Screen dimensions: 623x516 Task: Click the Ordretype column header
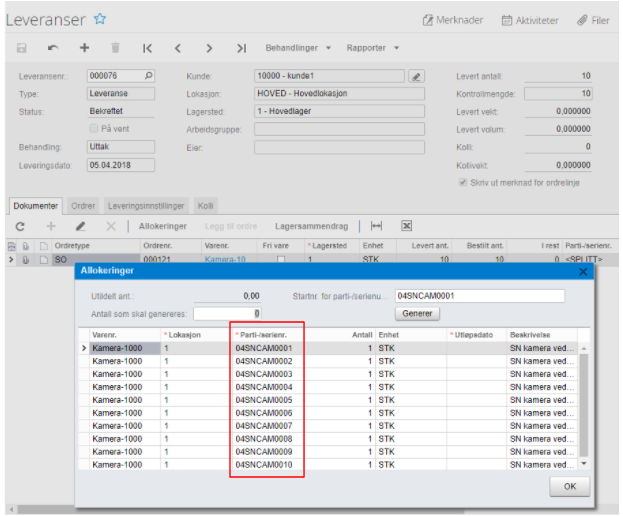[95, 246]
